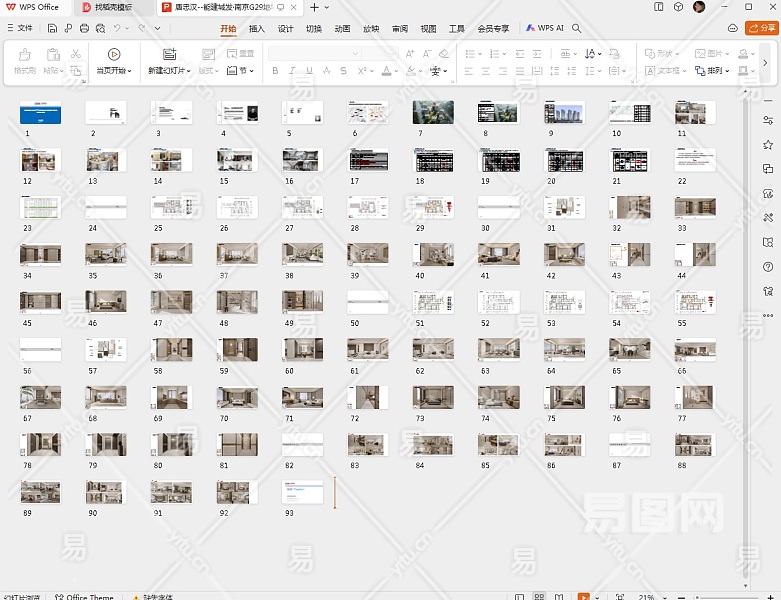781x600 pixels.
Task: Open a new tab with the plus icon
Action: pyautogui.click(x=314, y=7)
